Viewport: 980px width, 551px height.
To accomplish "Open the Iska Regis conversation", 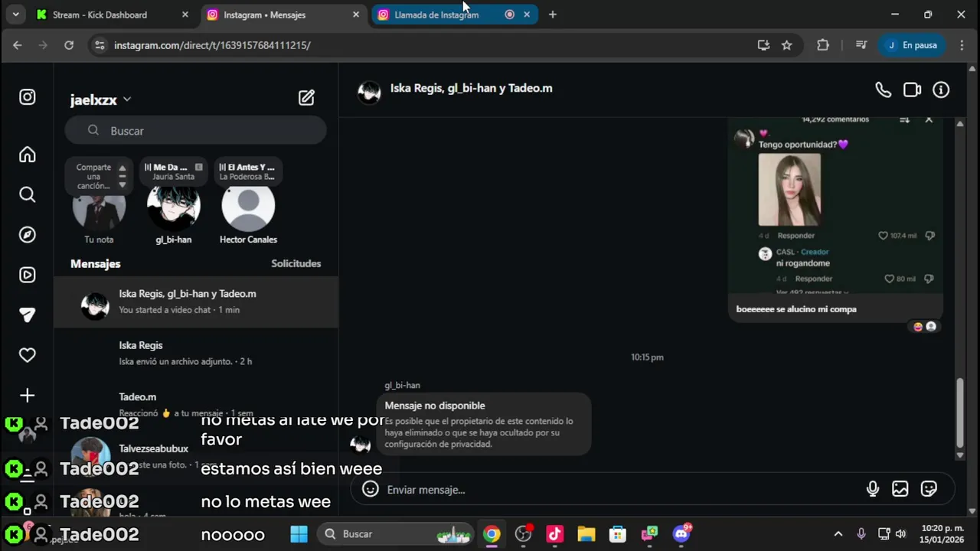I will pos(196,354).
